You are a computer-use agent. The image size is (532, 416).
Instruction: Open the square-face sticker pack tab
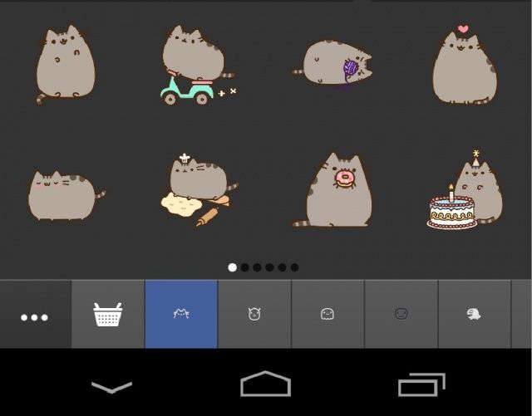coord(328,314)
